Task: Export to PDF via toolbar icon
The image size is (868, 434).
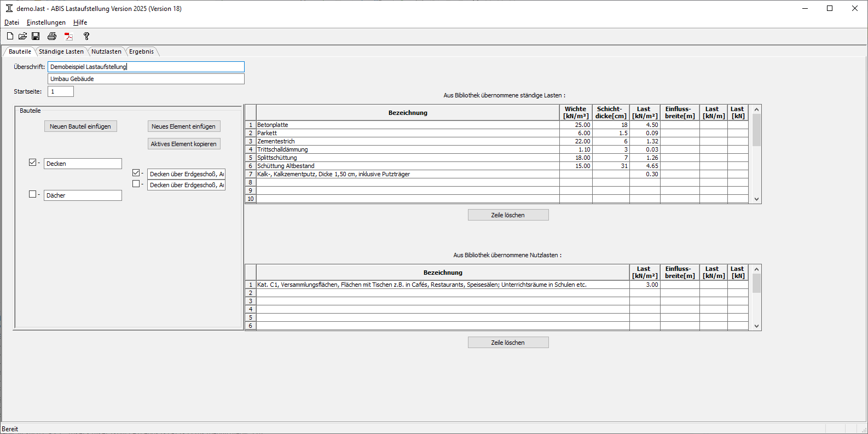Action: point(69,36)
